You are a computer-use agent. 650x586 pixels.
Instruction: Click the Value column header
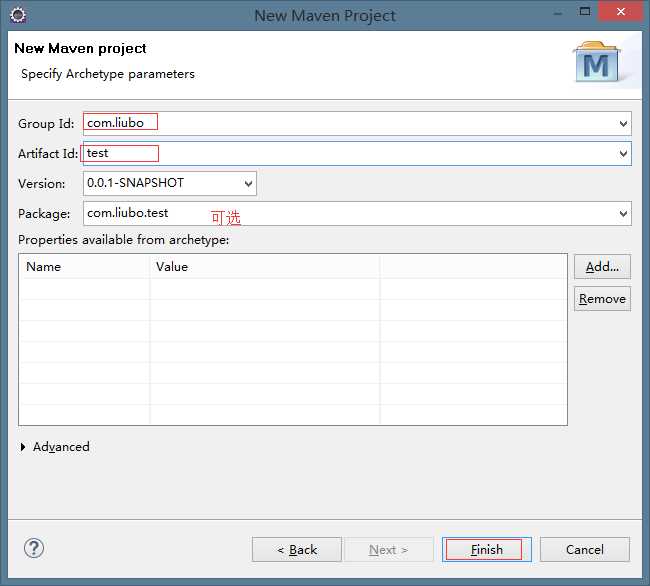point(264,266)
